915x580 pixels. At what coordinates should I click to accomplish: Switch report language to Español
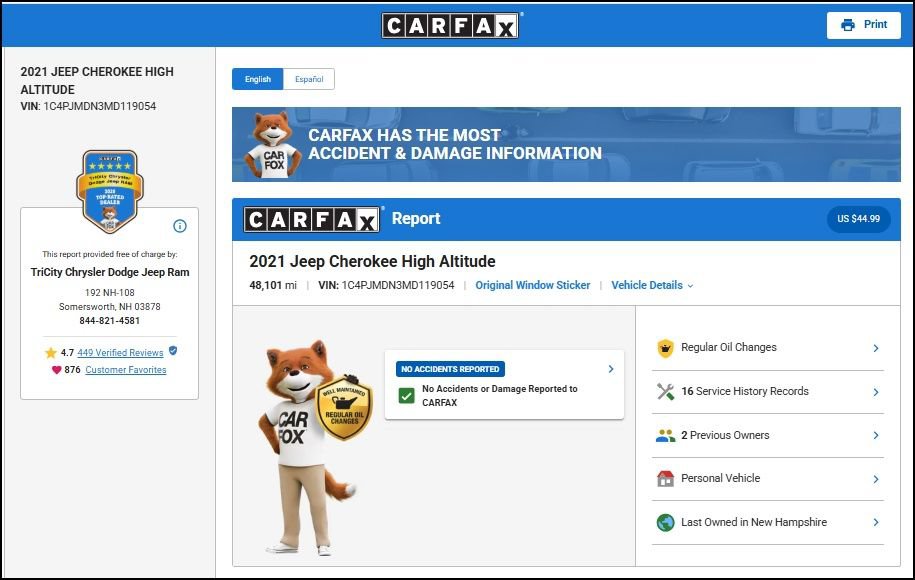click(309, 79)
